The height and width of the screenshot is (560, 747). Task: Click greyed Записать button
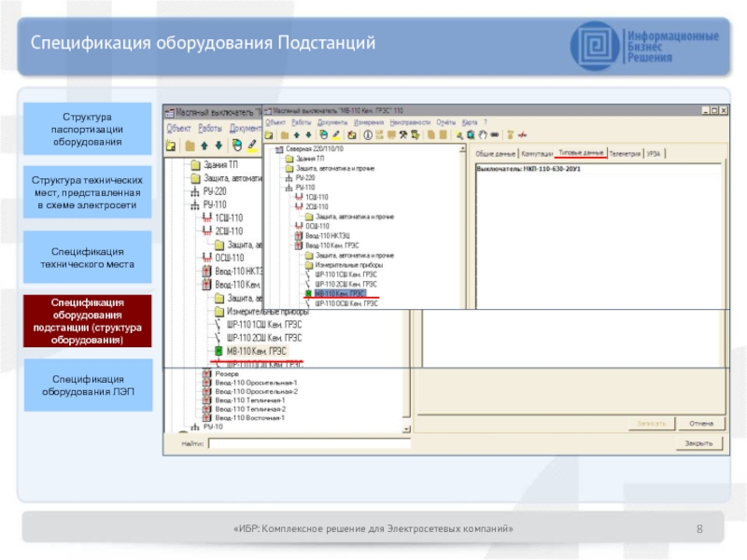point(651,424)
